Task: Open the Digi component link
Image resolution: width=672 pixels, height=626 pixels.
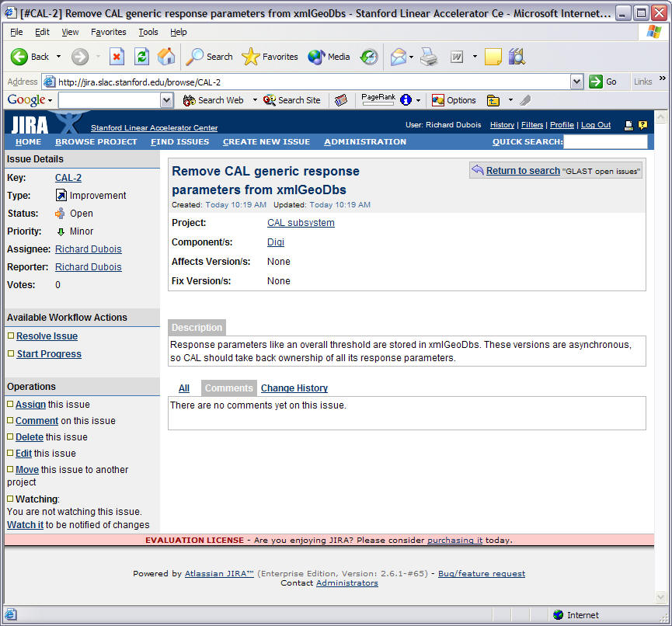Action: point(276,242)
